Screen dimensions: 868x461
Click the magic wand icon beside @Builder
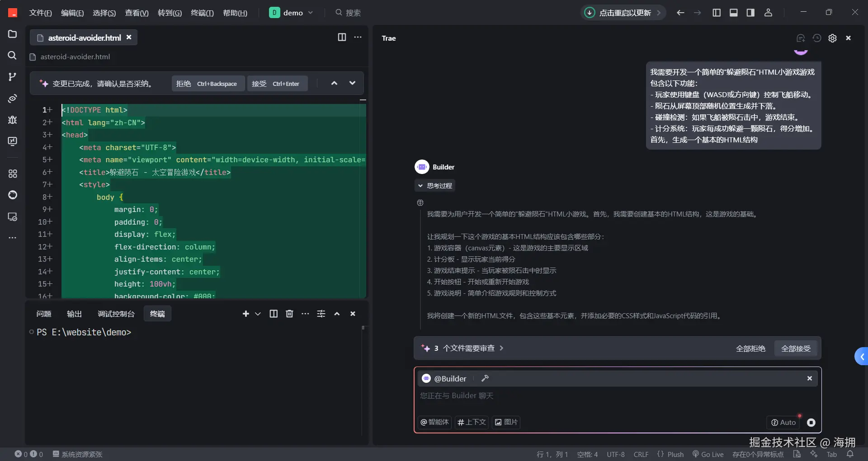(485, 378)
